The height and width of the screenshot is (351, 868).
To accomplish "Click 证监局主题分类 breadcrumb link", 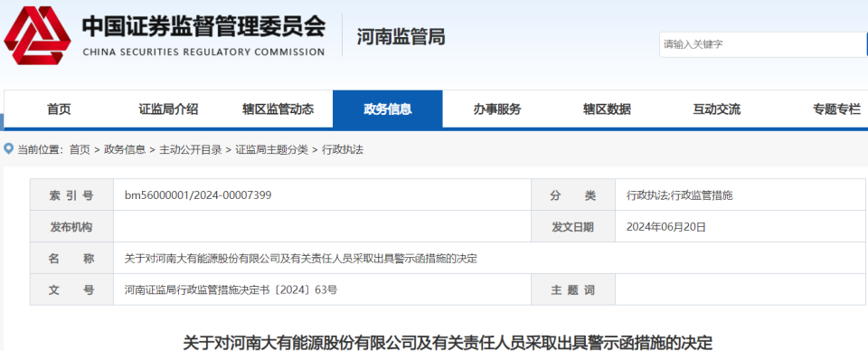I will click(x=271, y=149).
